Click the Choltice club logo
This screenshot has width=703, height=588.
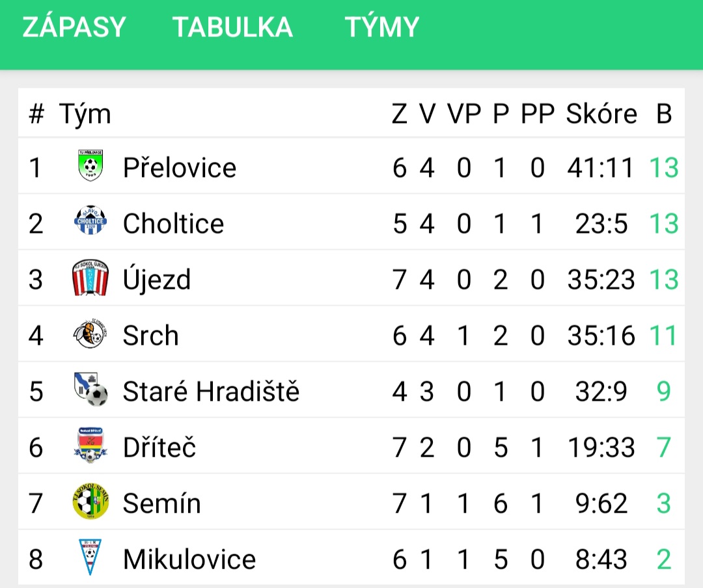[90, 221]
